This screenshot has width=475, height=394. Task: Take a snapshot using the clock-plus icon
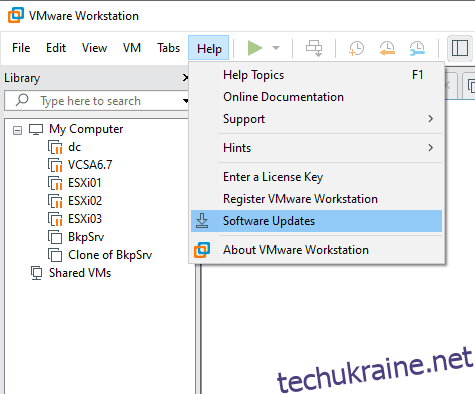[356, 48]
